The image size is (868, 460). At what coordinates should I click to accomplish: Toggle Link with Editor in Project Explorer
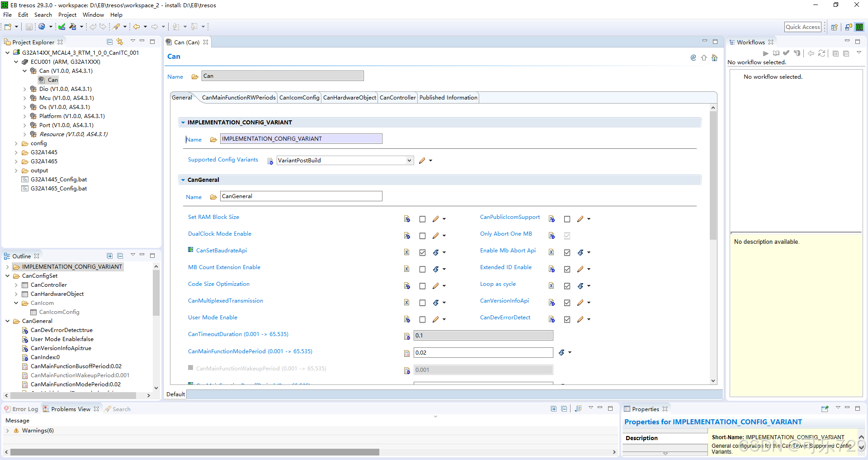(120, 42)
